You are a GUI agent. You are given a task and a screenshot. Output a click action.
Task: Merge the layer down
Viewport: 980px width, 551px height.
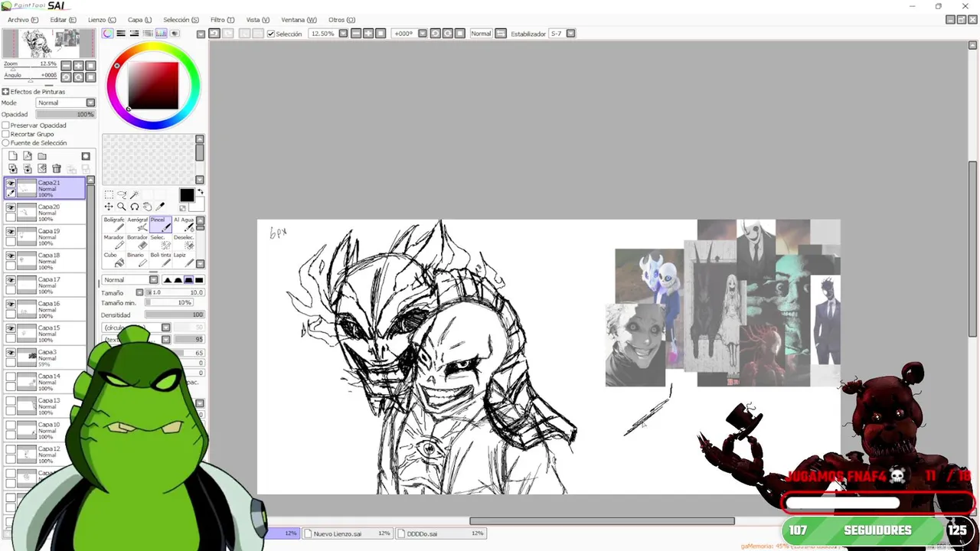(28, 168)
